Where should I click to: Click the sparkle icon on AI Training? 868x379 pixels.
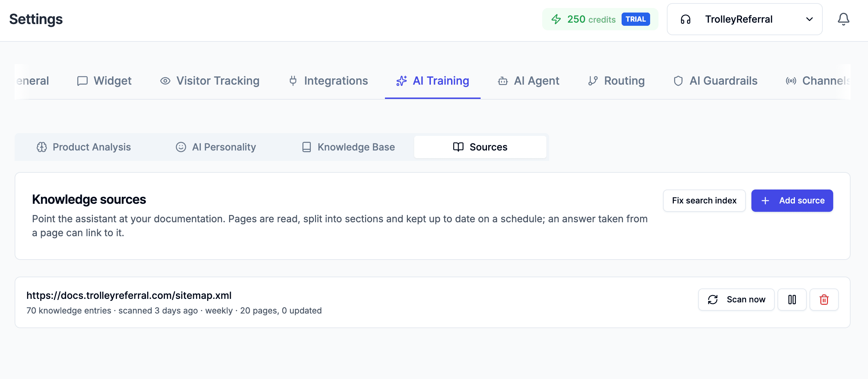(401, 81)
